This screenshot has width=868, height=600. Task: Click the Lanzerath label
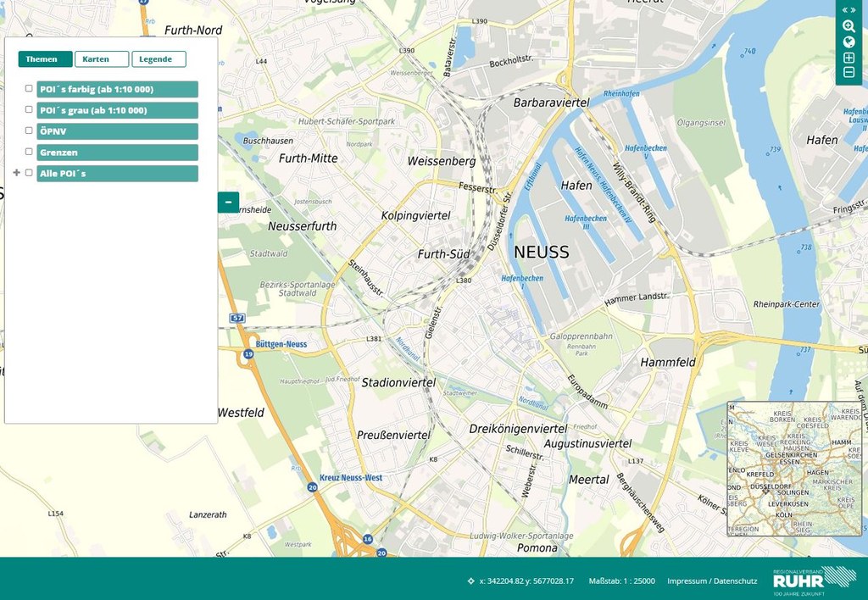(x=208, y=514)
